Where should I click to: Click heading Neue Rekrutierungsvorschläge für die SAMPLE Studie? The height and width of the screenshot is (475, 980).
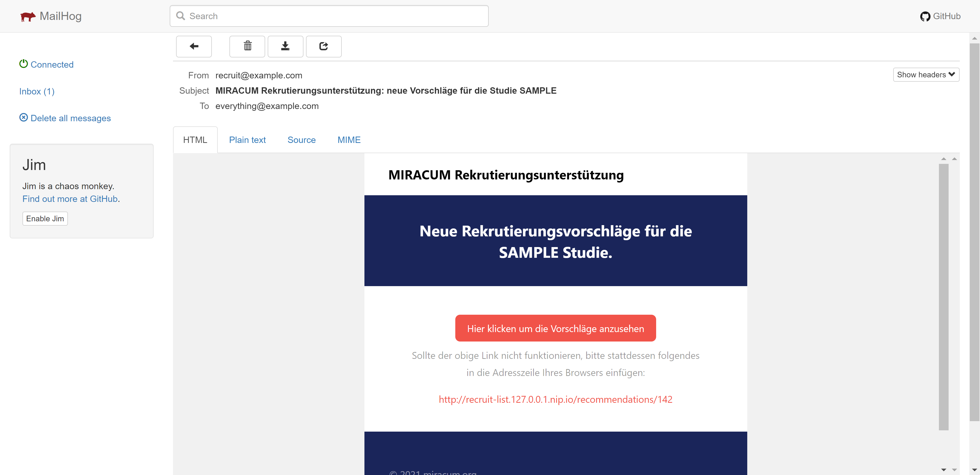[555, 242]
